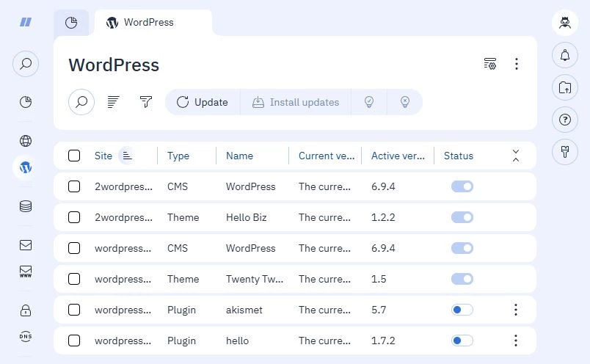Click version 5.7 cell
The image size is (590, 364).
click(x=379, y=310)
